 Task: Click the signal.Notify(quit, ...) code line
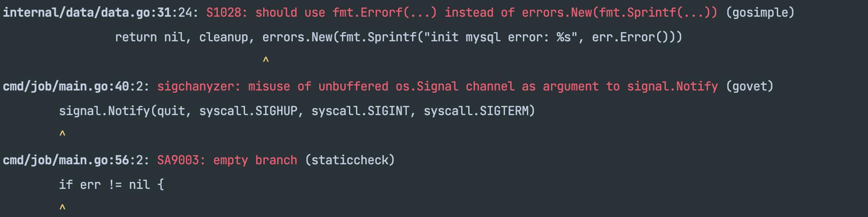[297, 111]
